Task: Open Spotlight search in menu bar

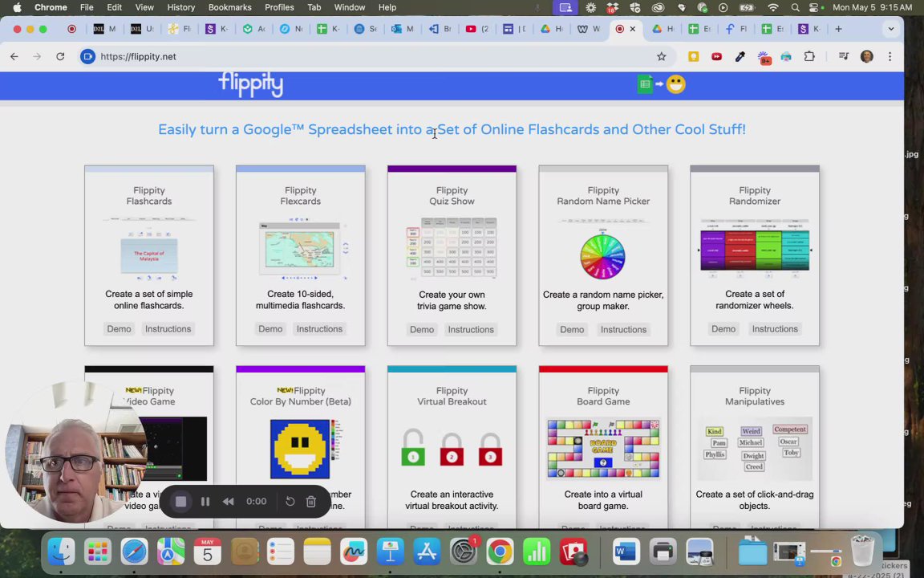Action: tap(796, 7)
